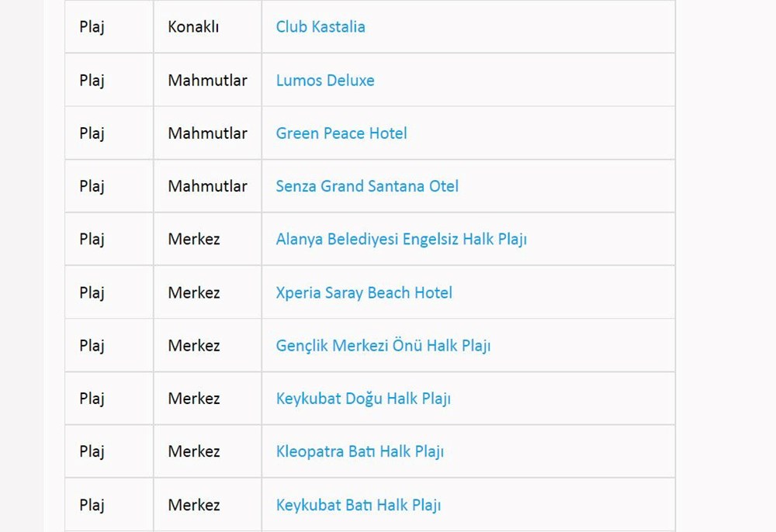Open the Kleopatra Batı Halk Plajı link
Screen dimensions: 776x532
click(360, 451)
